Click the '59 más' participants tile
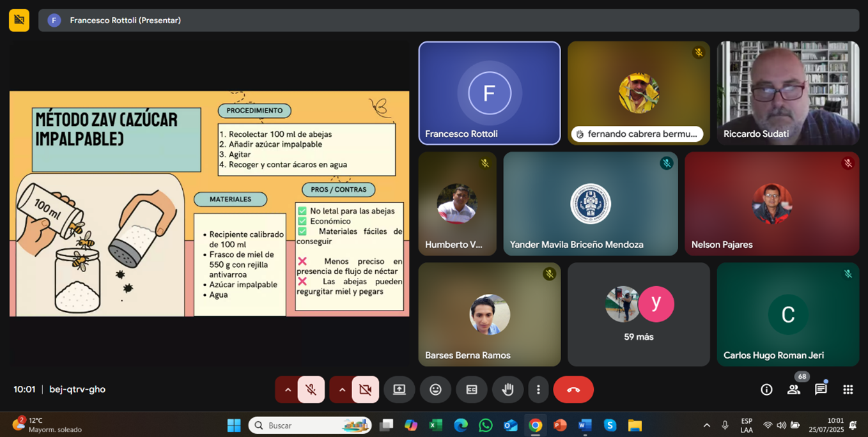The image size is (868, 437). pos(639,314)
